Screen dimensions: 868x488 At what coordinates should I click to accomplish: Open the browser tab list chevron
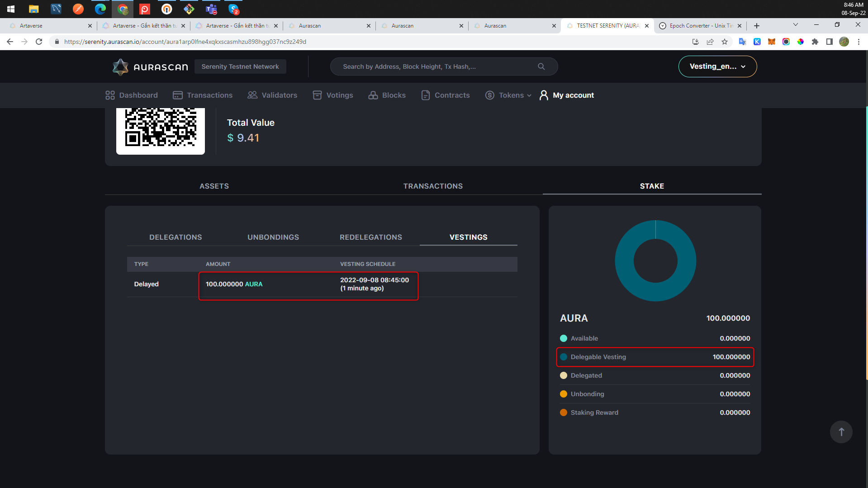[x=795, y=25]
